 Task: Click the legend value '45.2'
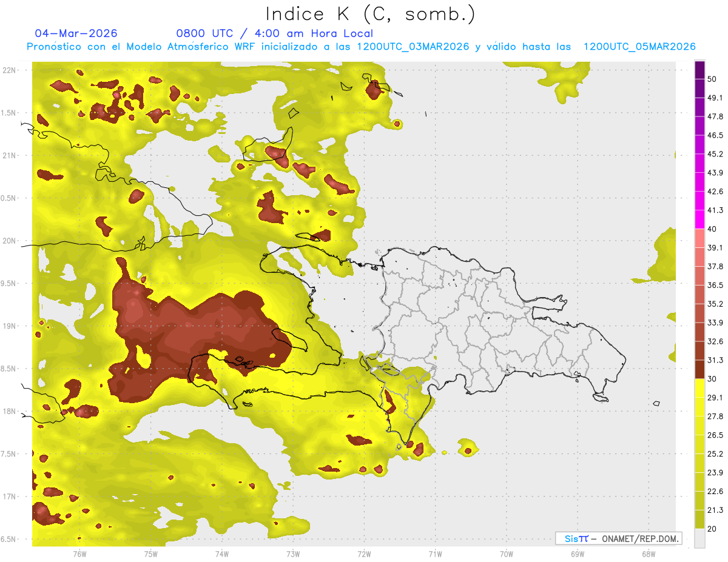click(715, 155)
